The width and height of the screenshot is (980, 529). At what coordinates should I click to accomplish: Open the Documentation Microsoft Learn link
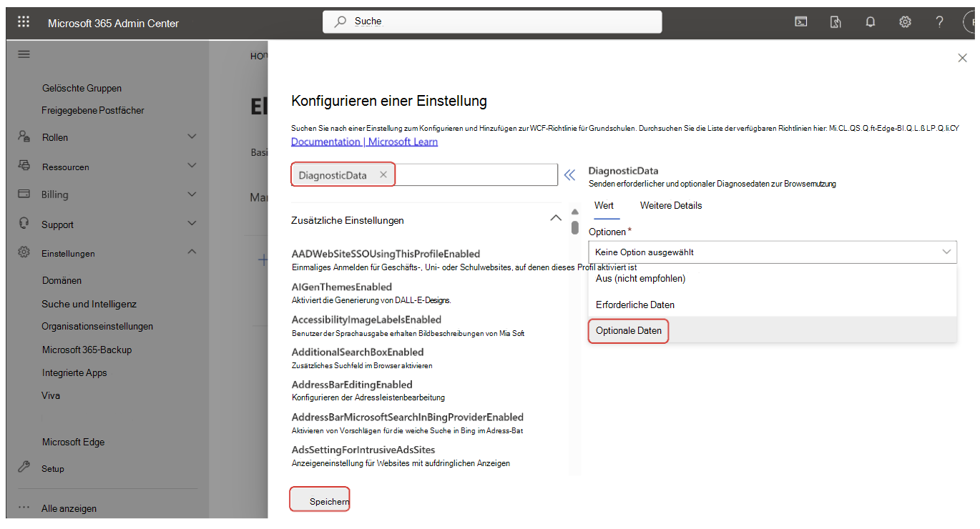(364, 141)
